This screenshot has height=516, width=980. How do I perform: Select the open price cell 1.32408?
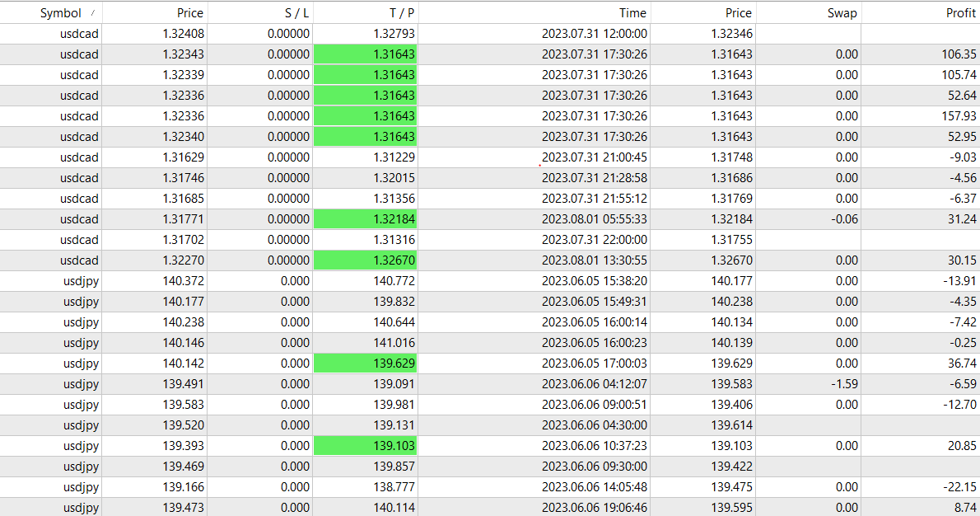tap(183, 34)
